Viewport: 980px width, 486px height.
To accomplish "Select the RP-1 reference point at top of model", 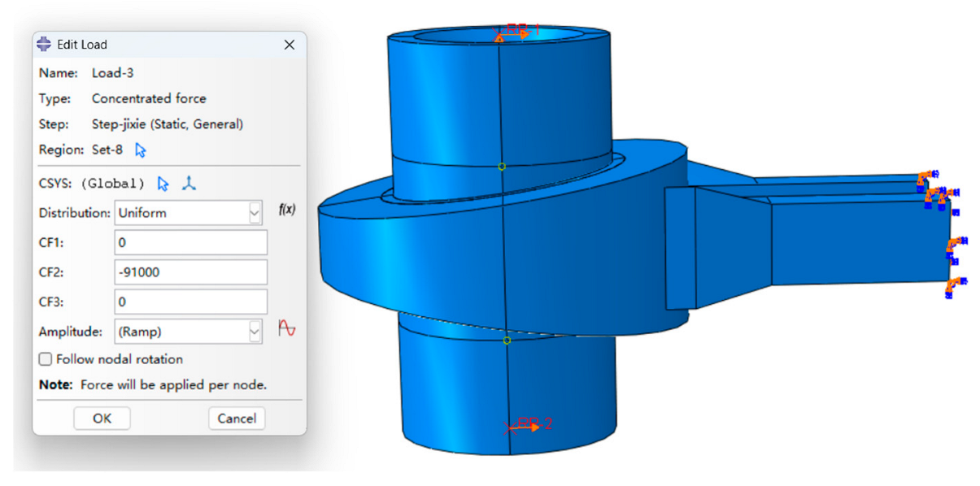I will click(x=499, y=36).
